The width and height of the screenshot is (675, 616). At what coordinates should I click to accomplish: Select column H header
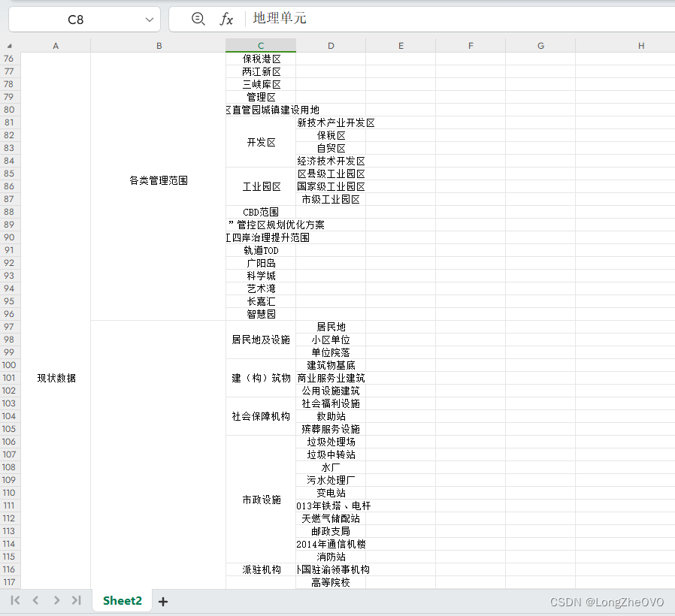[640, 44]
